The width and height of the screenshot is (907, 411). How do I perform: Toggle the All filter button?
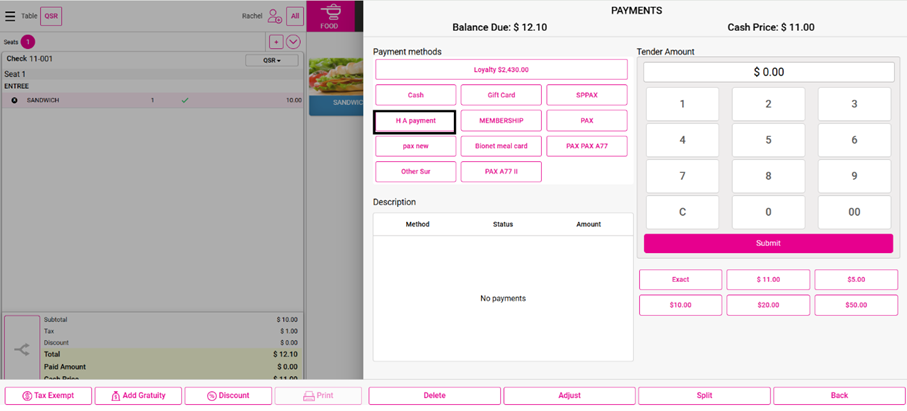click(295, 16)
